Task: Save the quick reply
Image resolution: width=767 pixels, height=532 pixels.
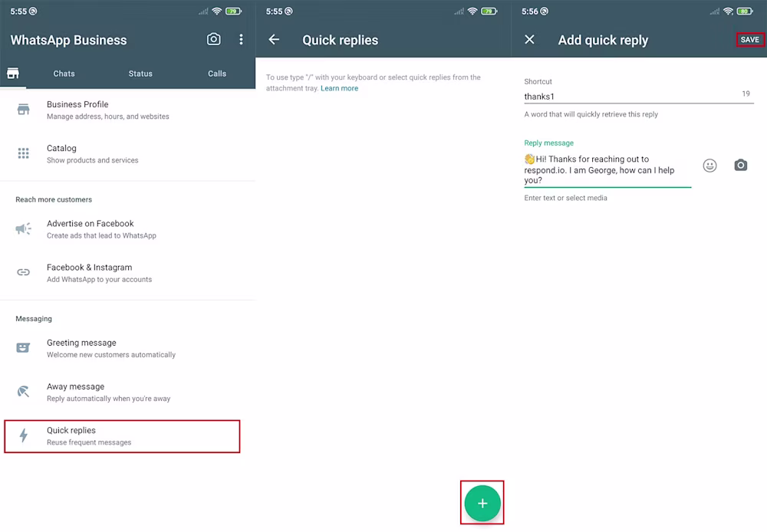Action: (x=749, y=40)
